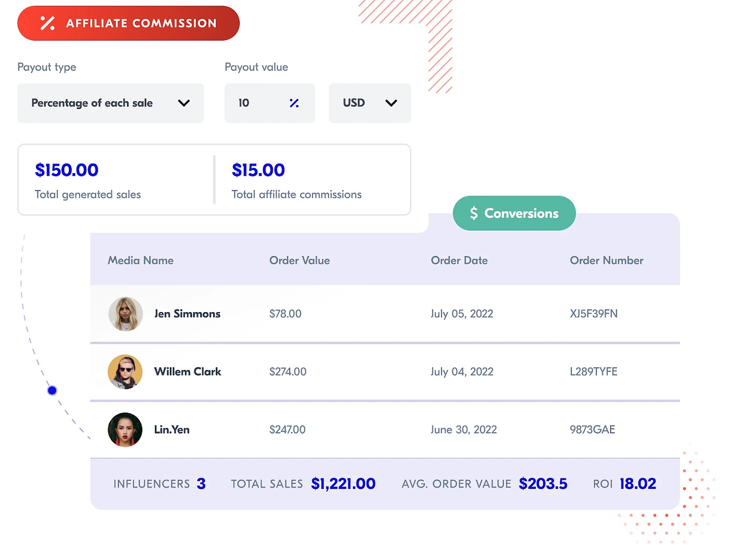Click the Order Value column header
Viewport: 729px width, 560px height.
coord(299,260)
